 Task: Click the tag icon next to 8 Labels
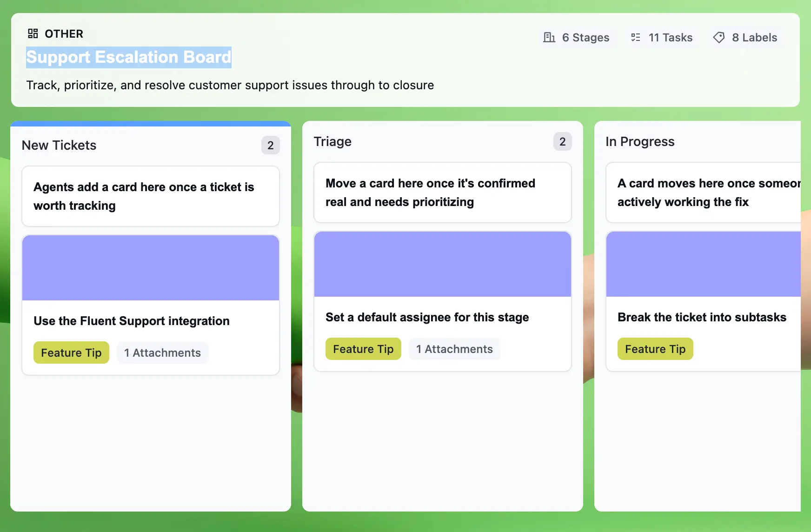click(x=719, y=37)
